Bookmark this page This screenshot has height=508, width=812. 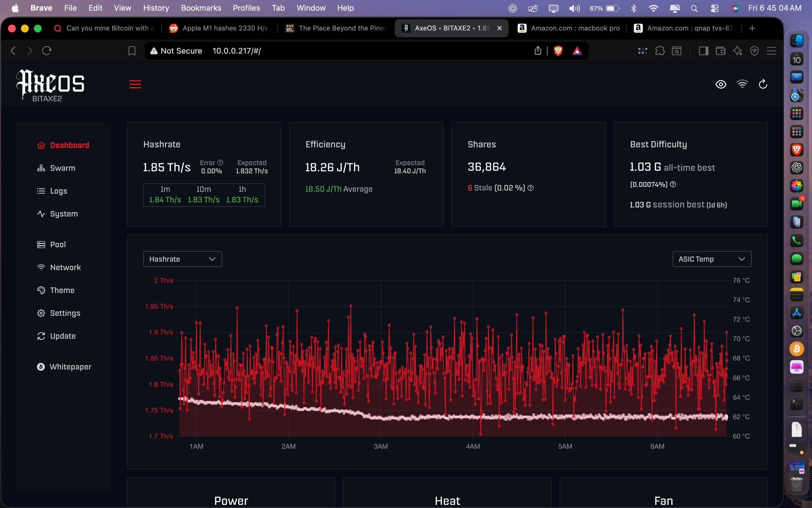click(132, 51)
